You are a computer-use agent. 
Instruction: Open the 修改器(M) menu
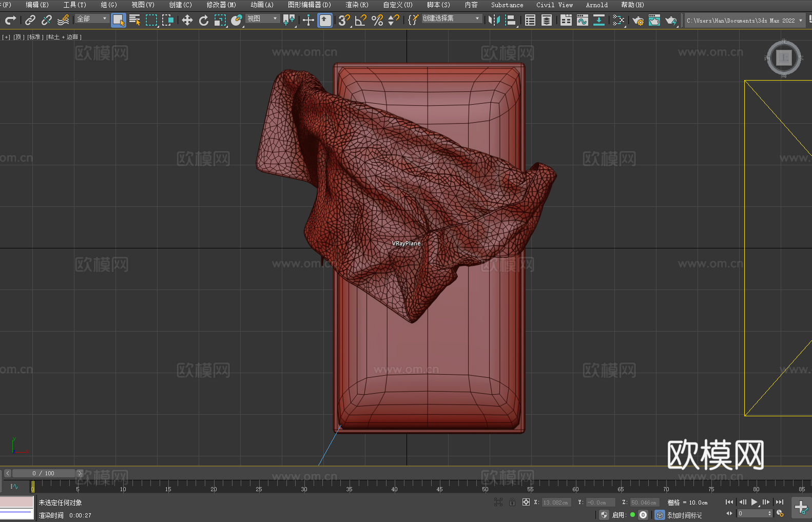[x=221, y=5]
